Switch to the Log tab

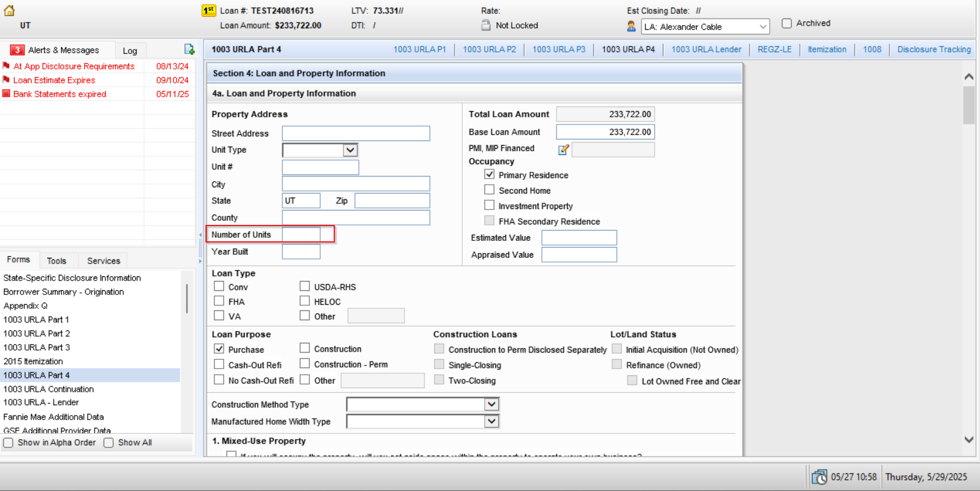[x=130, y=50]
